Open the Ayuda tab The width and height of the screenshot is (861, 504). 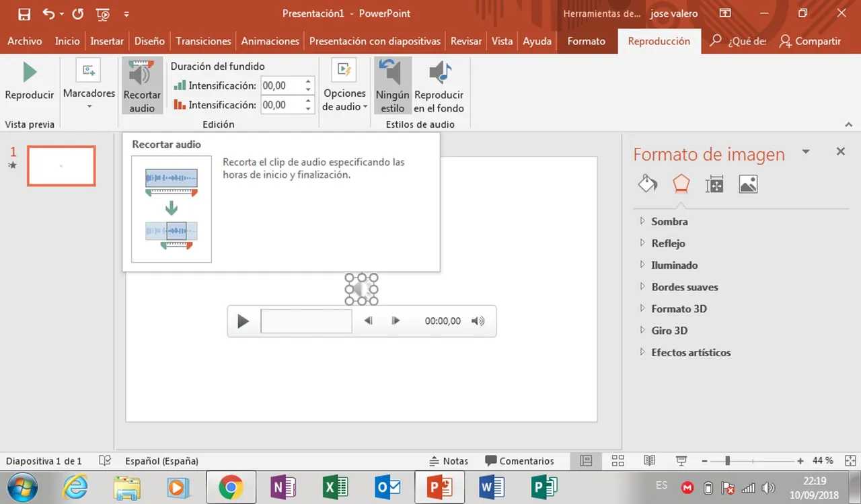[x=537, y=41]
